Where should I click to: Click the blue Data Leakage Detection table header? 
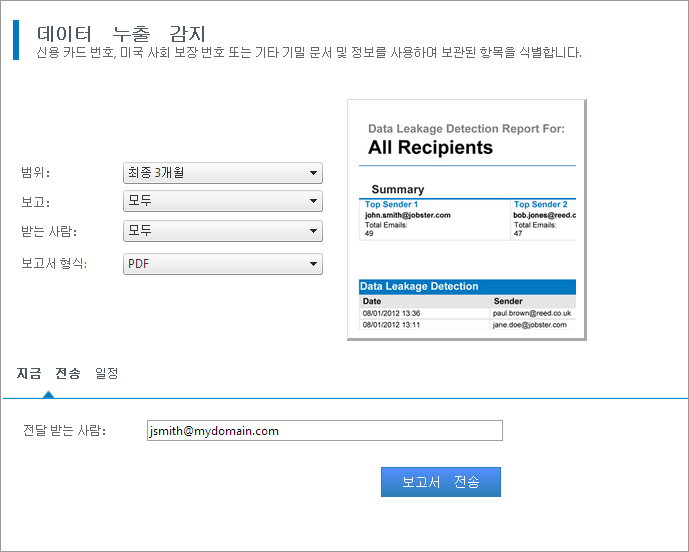click(467, 287)
